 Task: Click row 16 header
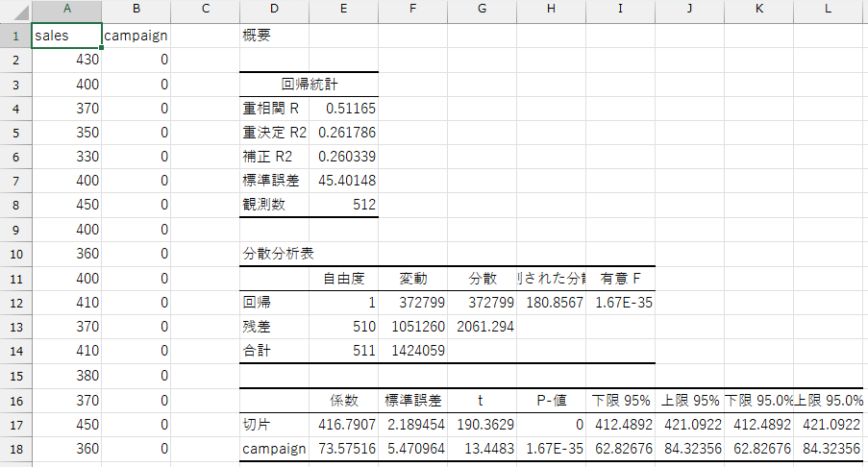tap(15, 399)
